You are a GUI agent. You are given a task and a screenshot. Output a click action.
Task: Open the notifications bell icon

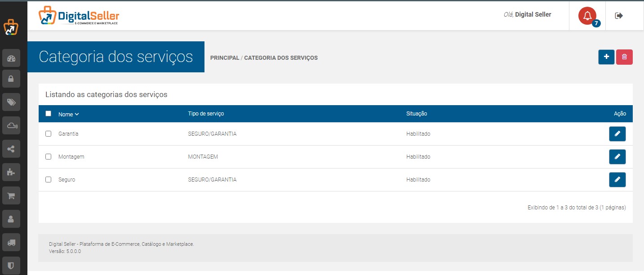[587, 16]
